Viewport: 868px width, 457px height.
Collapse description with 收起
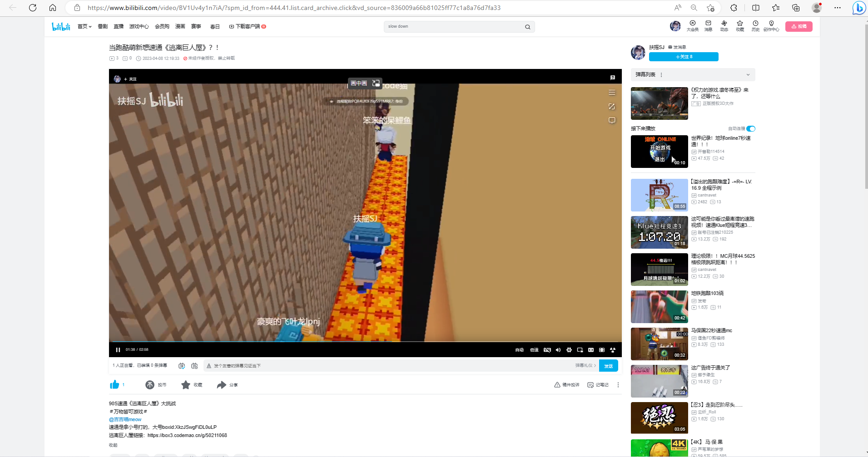click(x=113, y=445)
